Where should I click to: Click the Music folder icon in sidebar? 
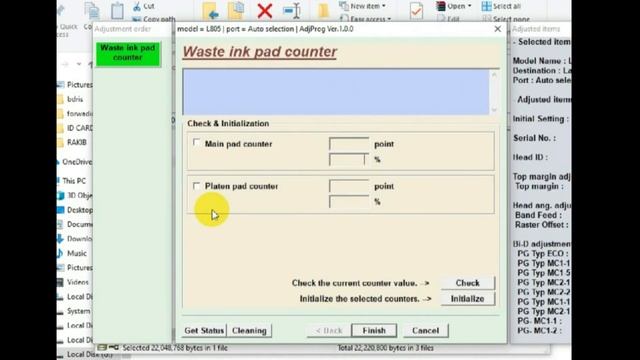[x=60, y=253]
